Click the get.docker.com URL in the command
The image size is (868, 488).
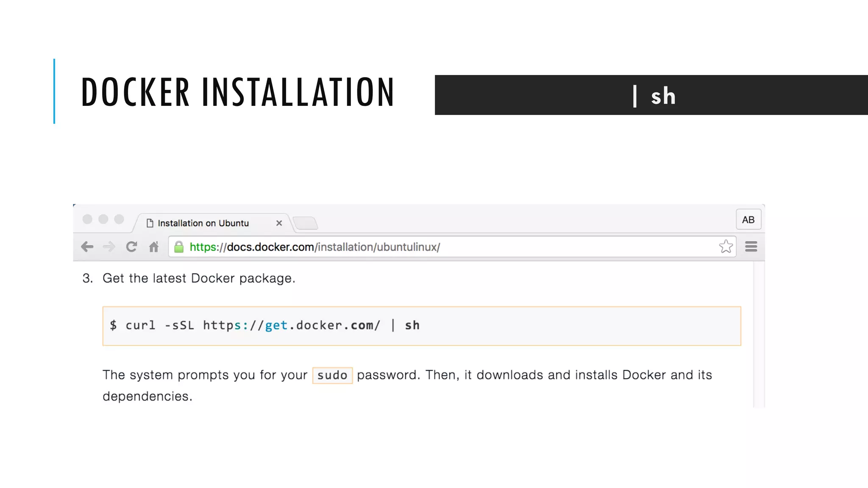pos(292,325)
